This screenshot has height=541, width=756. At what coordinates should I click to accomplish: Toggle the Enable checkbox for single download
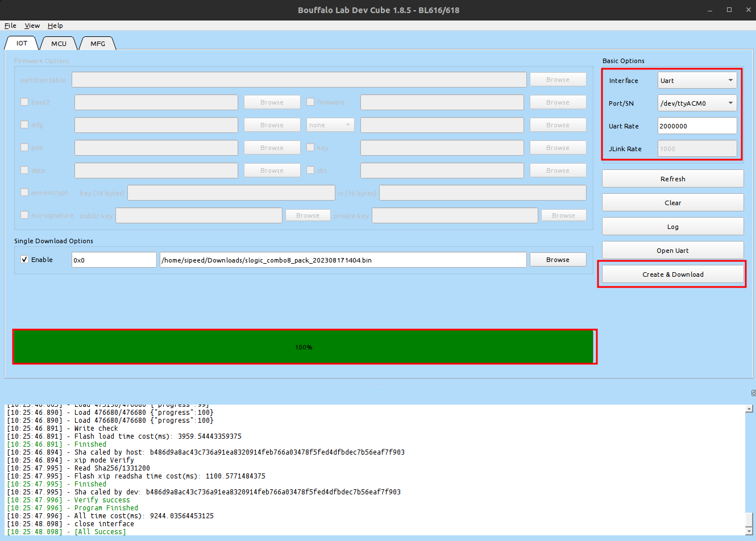point(24,259)
